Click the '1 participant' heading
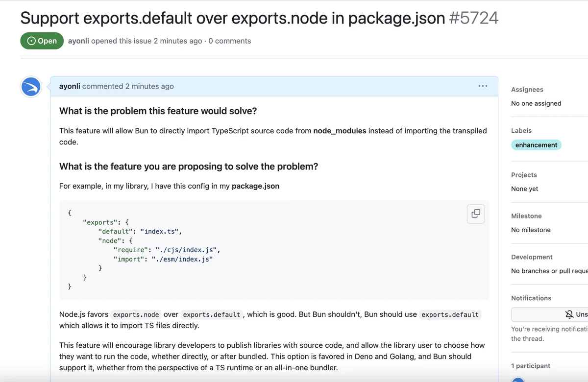 click(531, 366)
